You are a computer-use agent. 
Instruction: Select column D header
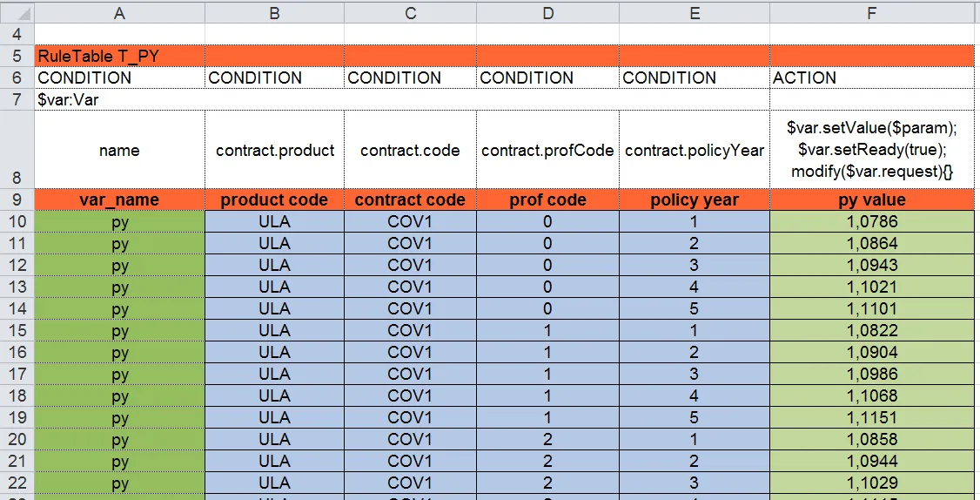pyautogui.click(x=547, y=13)
